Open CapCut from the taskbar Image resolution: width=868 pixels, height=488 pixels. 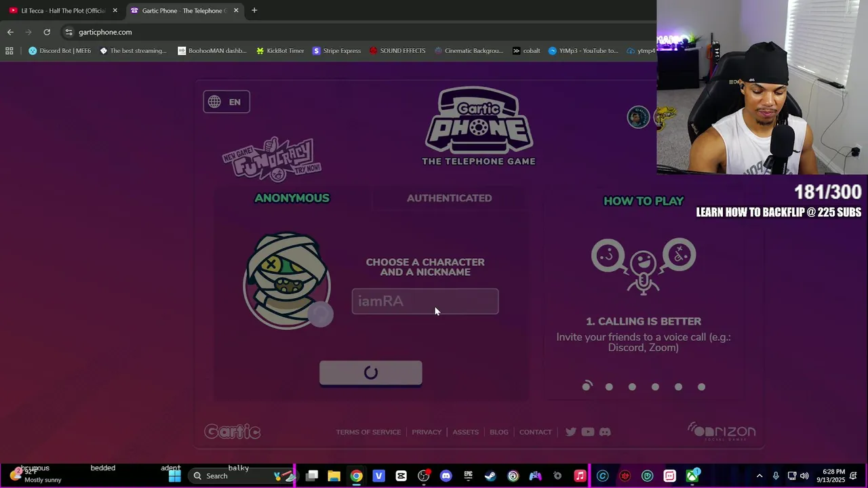[401, 476]
